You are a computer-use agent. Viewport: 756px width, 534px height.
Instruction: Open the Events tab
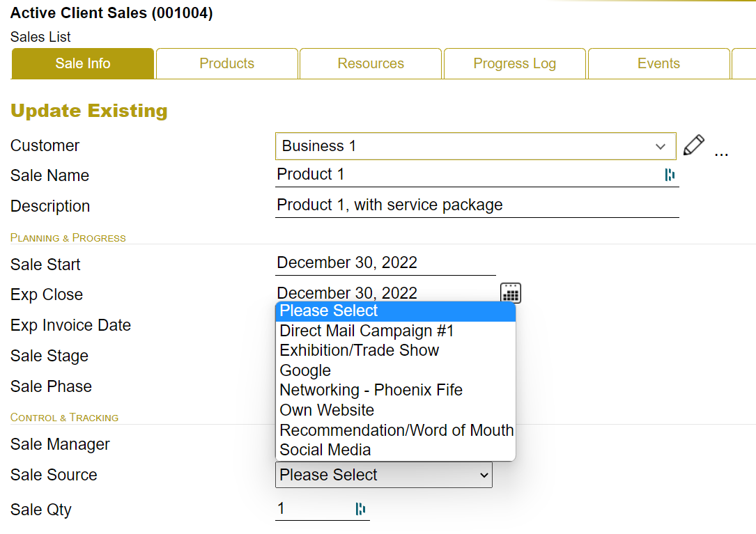coord(658,63)
